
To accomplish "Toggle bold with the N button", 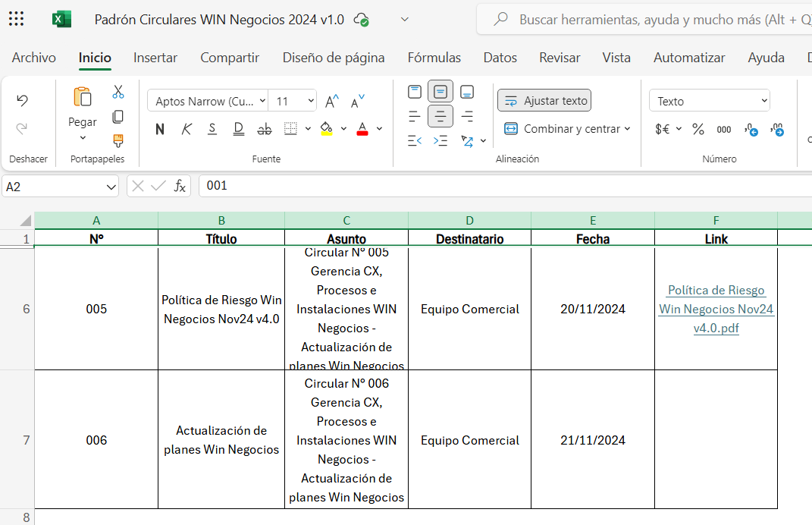I will pyautogui.click(x=160, y=129).
